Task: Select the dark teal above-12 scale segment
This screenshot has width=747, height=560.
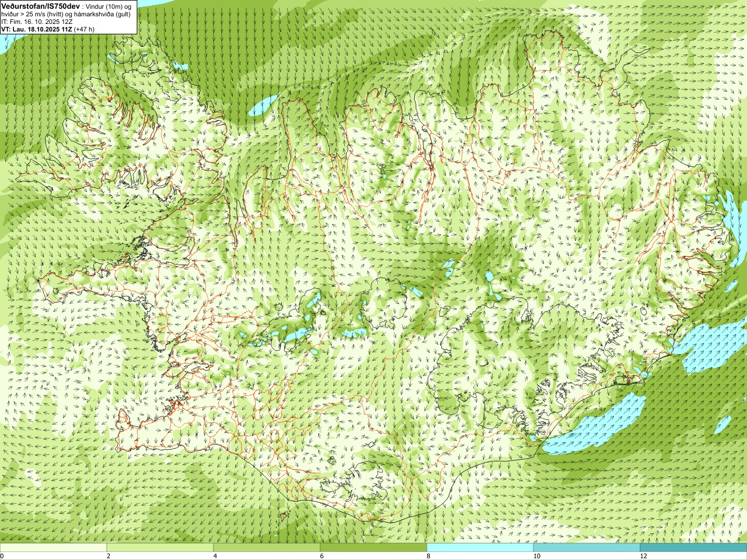Action: point(693,548)
